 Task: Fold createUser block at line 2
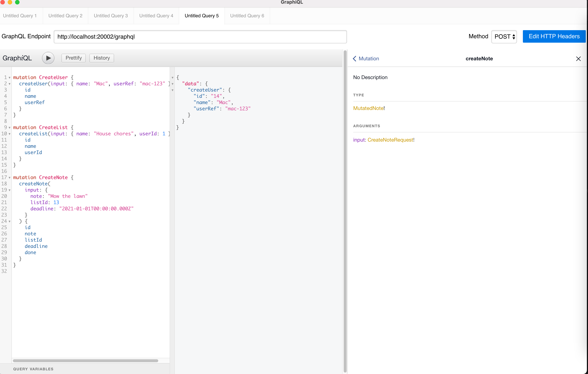(x=10, y=84)
